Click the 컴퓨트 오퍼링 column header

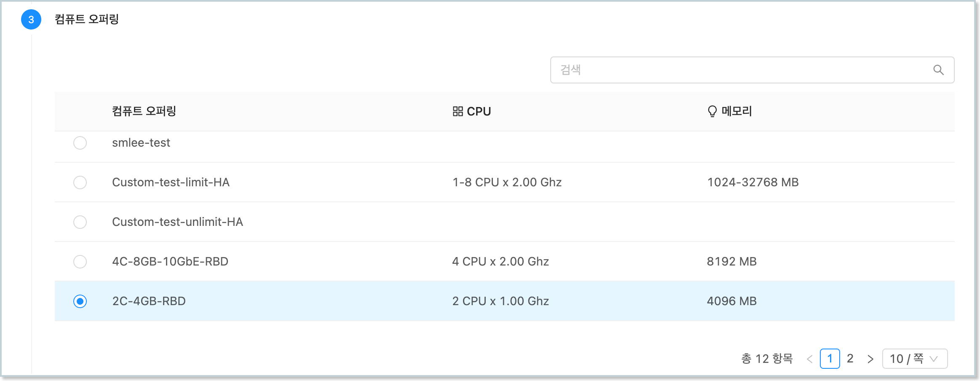(144, 111)
